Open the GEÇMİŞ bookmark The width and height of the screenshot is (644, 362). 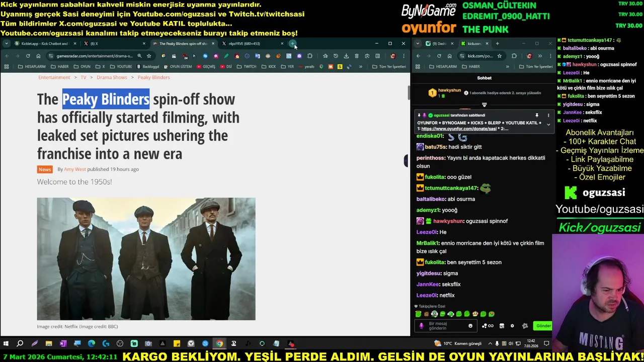[206, 66]
